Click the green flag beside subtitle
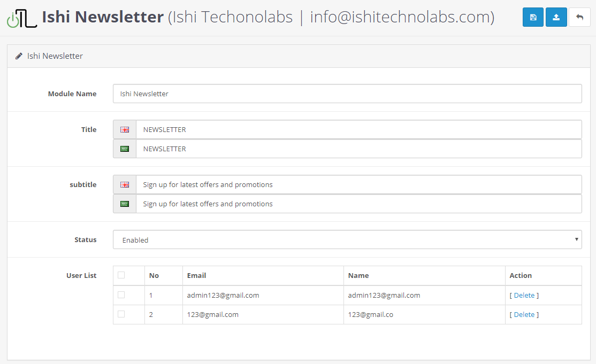596x364 pixels. [125, 204]
